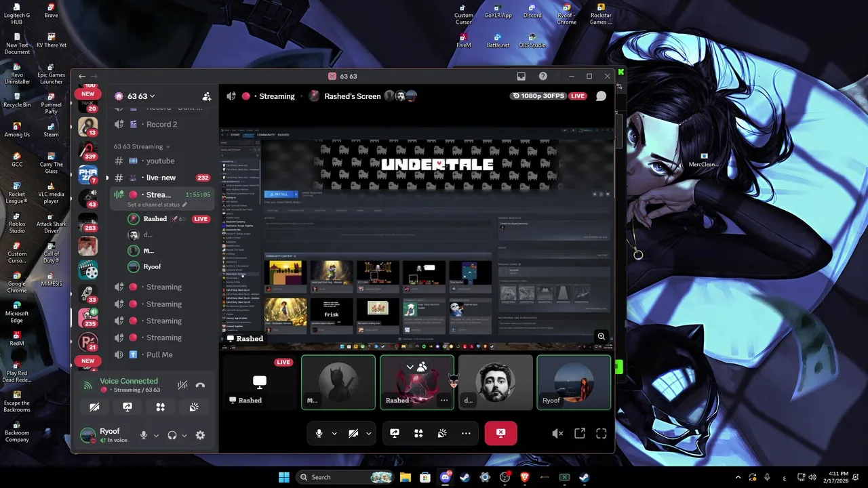Open the connection signal icon beside Voice Connected
868x488 pixels.
[87, 385]
